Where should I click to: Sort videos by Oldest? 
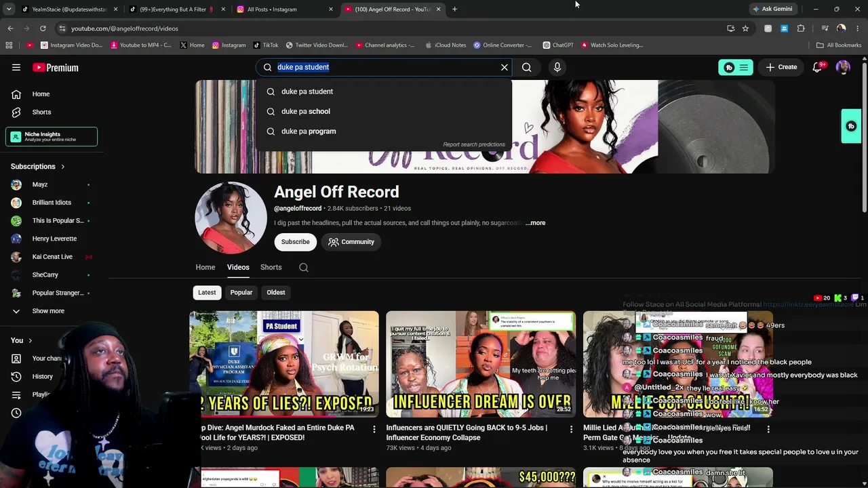(276, 293)
